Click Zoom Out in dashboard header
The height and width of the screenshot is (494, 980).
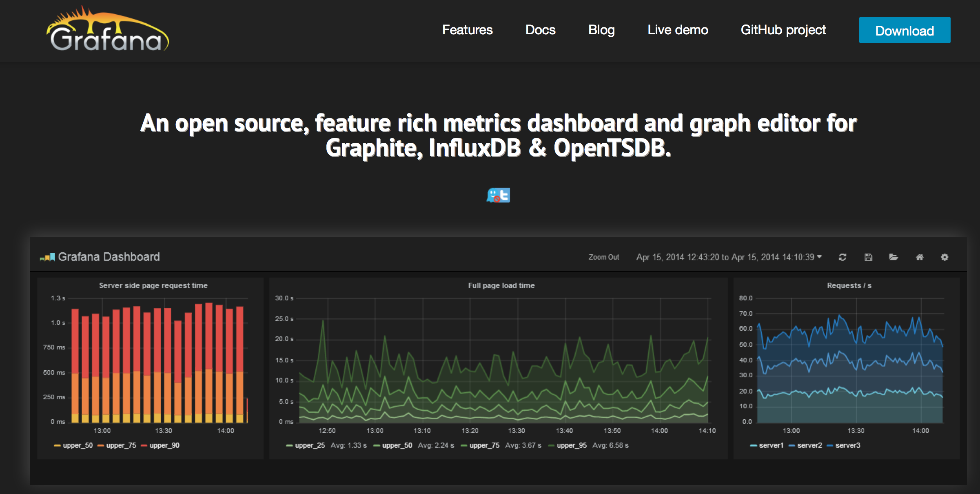(x=603, y=257)
